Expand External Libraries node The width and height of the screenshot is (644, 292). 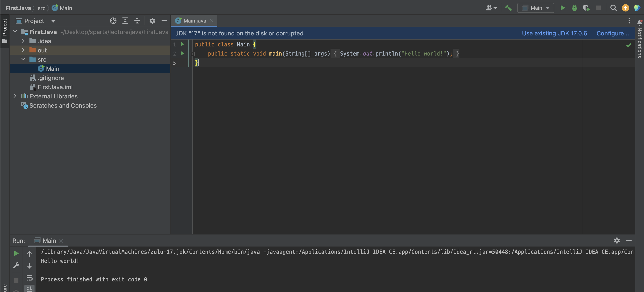coord(15,96)
